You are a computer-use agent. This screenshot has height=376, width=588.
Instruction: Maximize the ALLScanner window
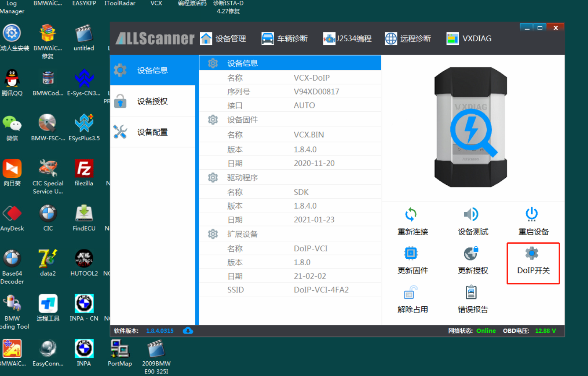coord(540,28)
